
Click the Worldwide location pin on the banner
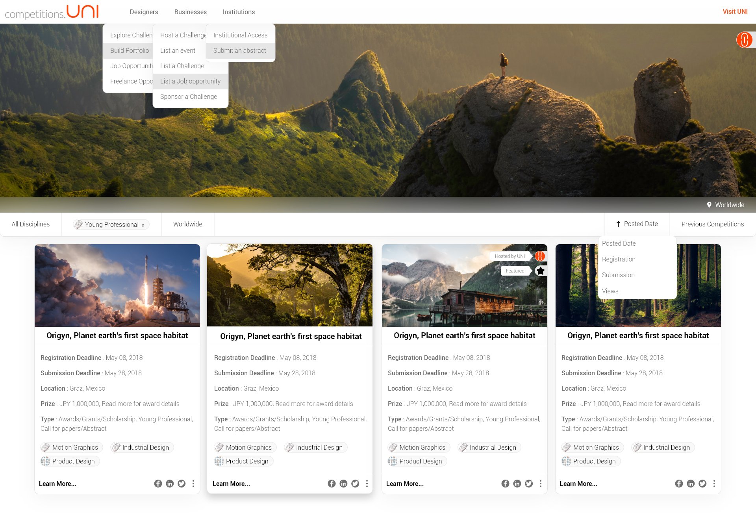tap(709, 205)
